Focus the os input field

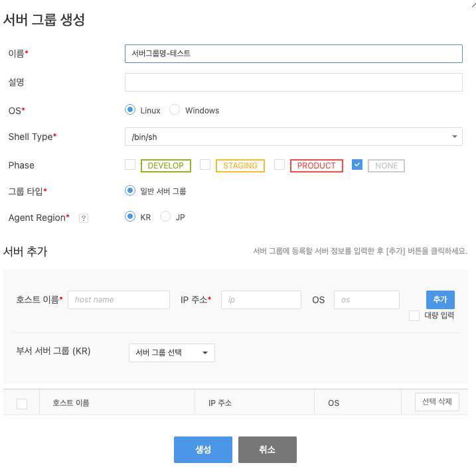(x=366, y=300)
